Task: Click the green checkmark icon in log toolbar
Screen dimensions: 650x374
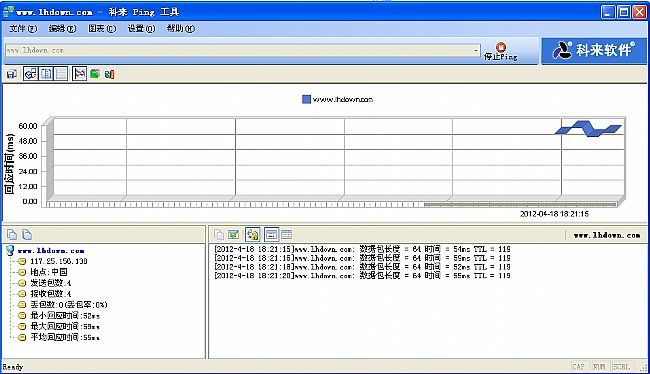Action: click(234, 235)
